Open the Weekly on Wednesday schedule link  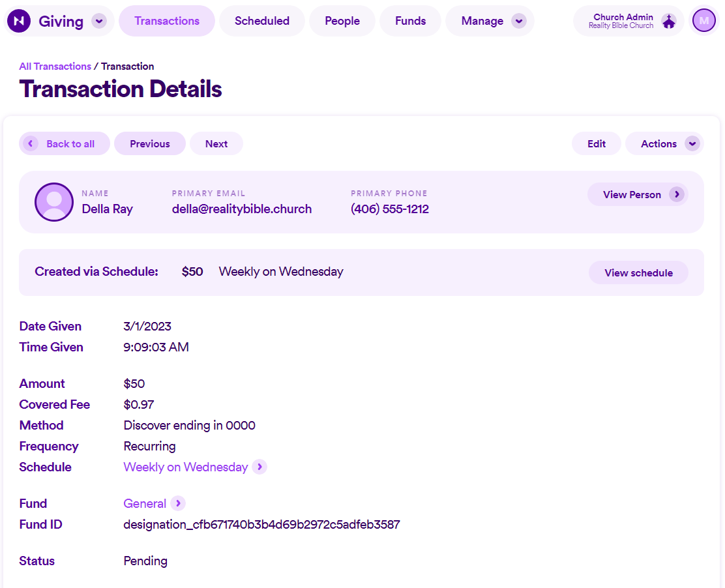pos(185,467)
